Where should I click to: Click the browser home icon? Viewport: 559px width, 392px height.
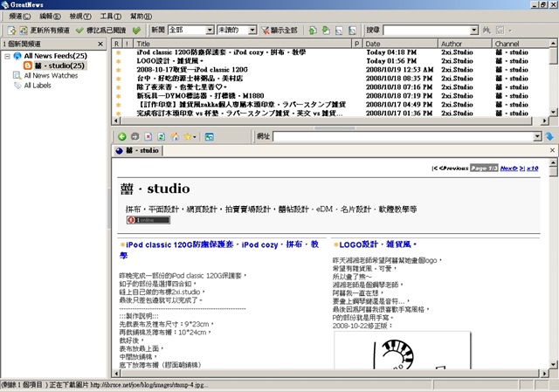[x=175, y=136]
